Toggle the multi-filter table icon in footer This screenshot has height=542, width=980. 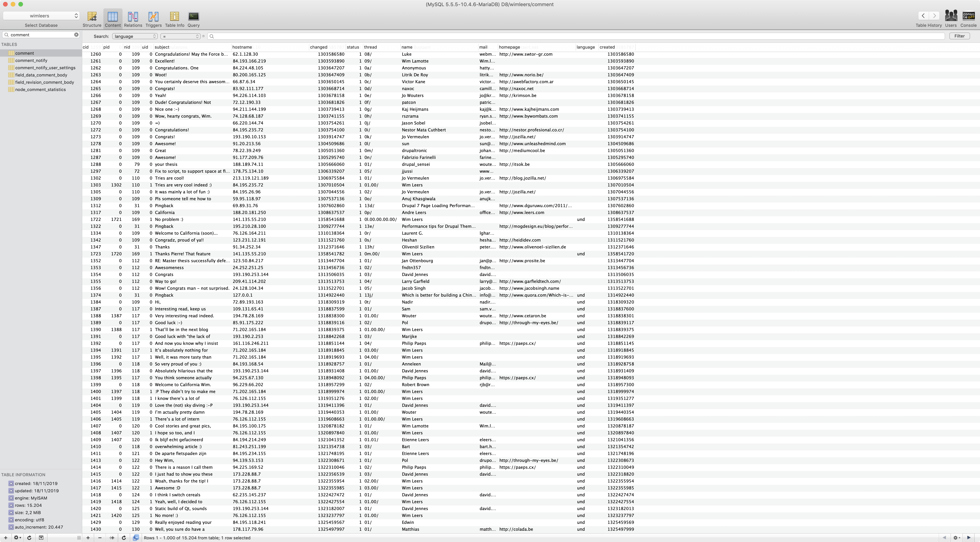point(136,537)
